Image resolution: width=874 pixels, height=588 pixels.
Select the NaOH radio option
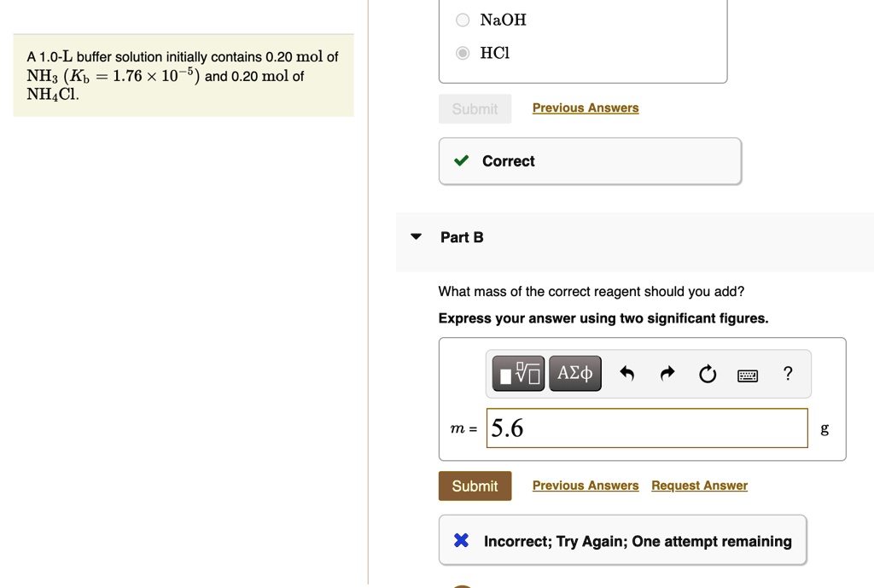click(463, 20)
